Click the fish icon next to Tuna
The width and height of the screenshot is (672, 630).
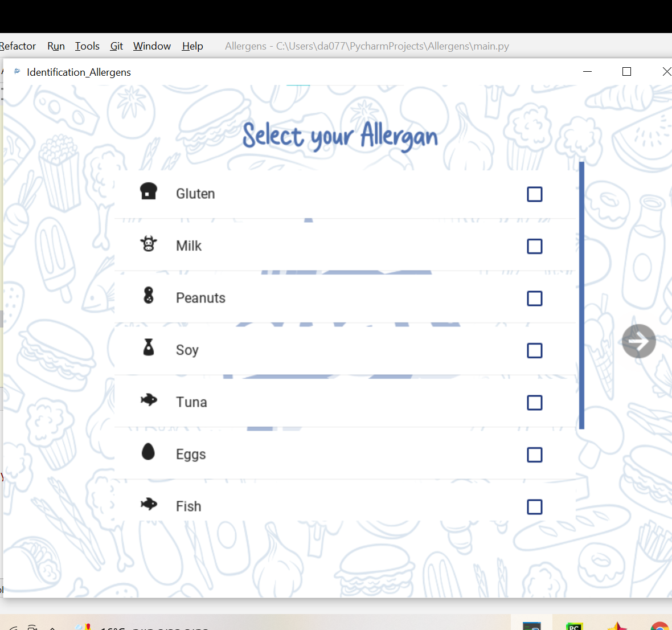(148, 400)
